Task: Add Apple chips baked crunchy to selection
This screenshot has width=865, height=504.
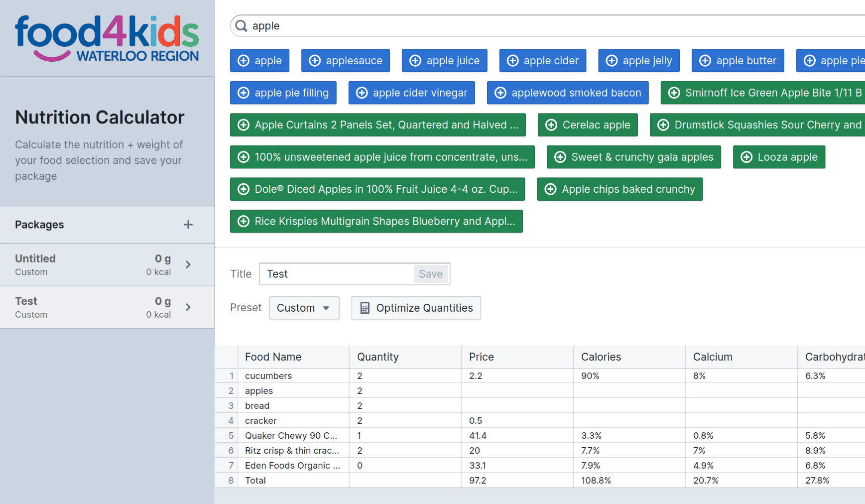Action: (x=620, y=189)
